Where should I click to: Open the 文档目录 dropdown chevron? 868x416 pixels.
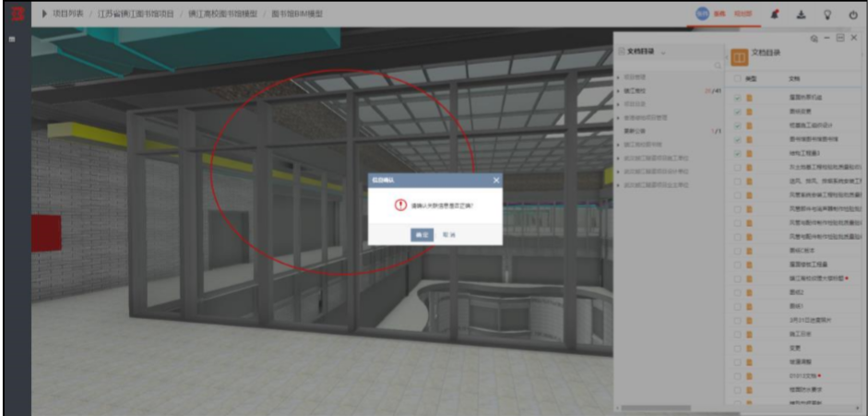point(663,52)
